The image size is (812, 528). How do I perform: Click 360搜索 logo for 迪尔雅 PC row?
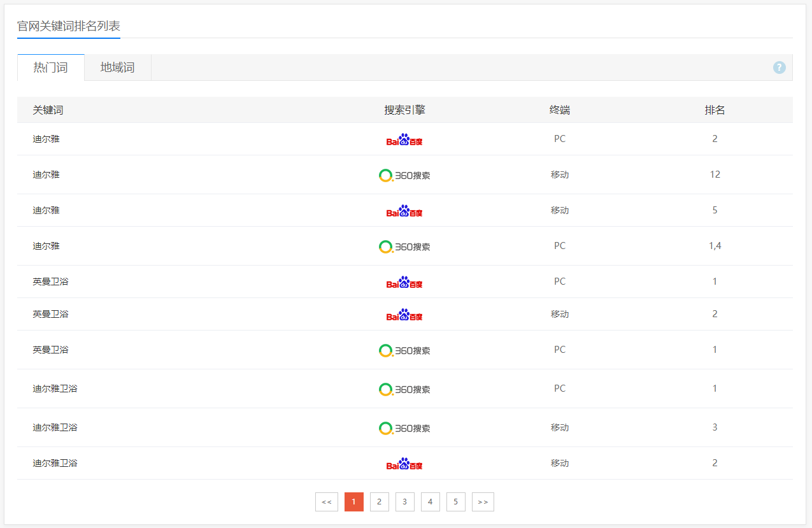click(404, 246)
